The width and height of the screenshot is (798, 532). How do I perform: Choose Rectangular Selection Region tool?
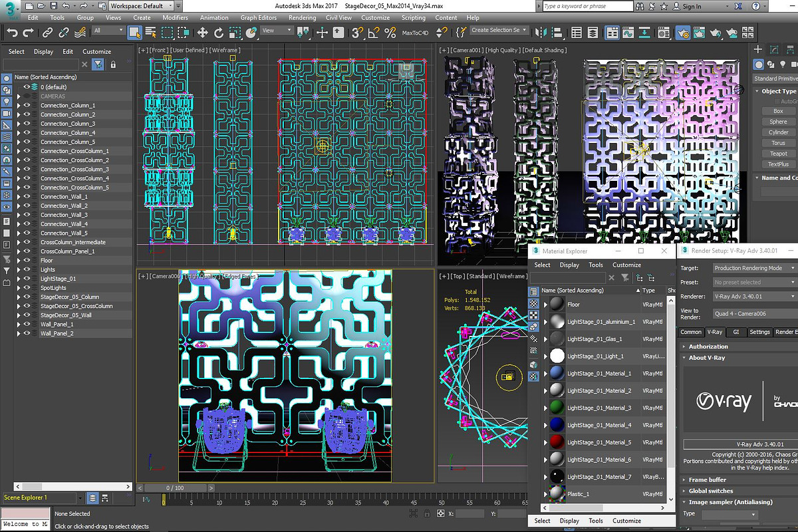(167, 32)
